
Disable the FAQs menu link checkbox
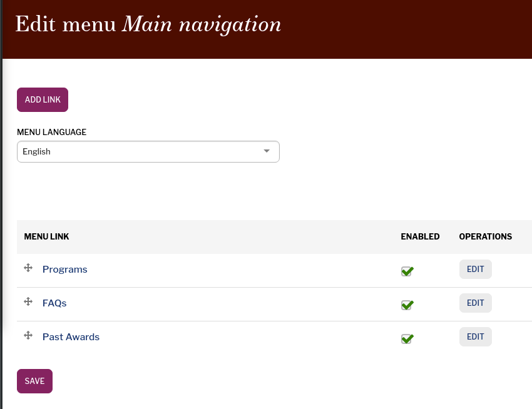tap(407, 305)
